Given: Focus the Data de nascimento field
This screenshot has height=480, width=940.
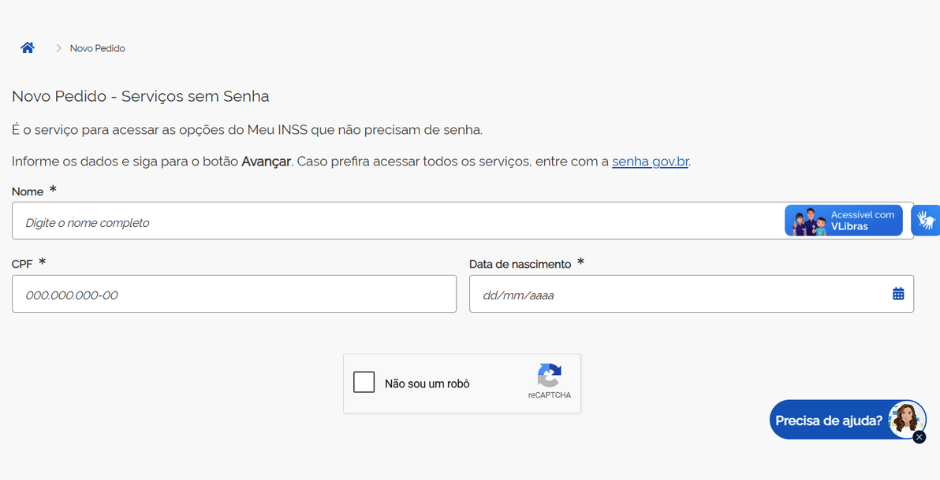Looking at the screenshot, I should (x=691, y=294).
